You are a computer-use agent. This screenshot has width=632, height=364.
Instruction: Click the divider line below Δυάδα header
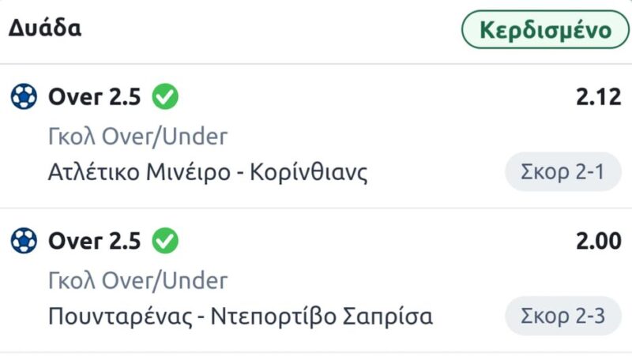pyautogui.click(x=316, y=64)
